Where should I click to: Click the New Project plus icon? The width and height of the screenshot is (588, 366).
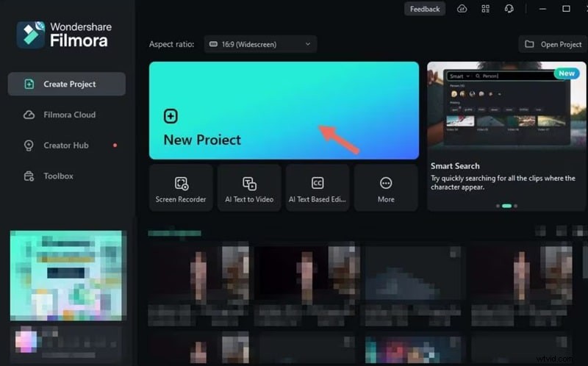click(x=171, y=116)
